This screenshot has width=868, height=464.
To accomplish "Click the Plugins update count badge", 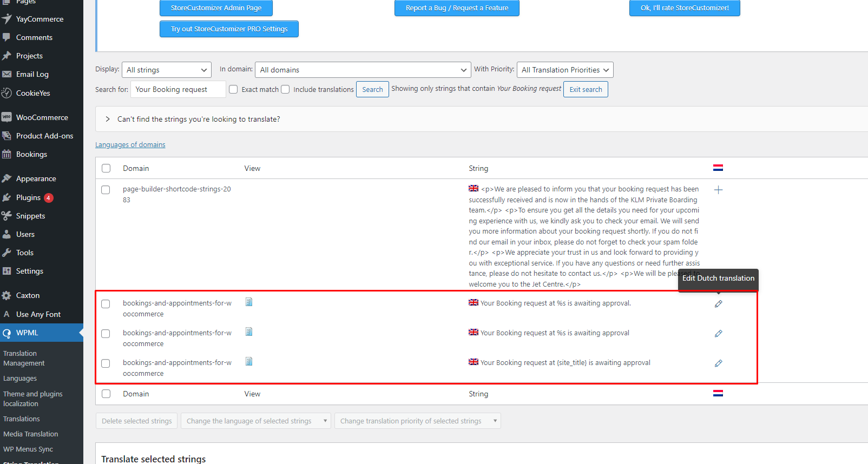I will point(49,198).
